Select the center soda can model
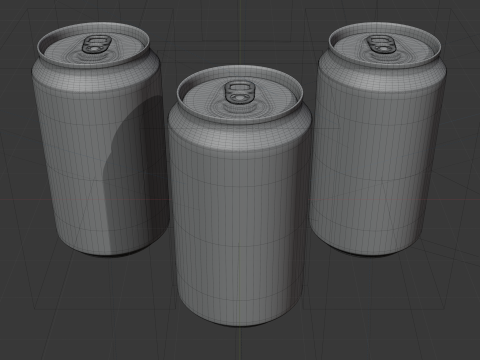480x360 pixels. click(239, 197)
